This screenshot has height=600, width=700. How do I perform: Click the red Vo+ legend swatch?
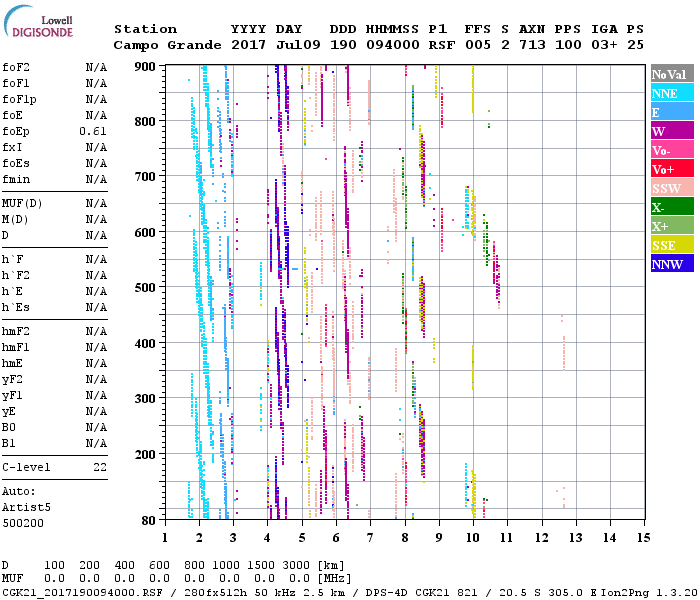670,169
